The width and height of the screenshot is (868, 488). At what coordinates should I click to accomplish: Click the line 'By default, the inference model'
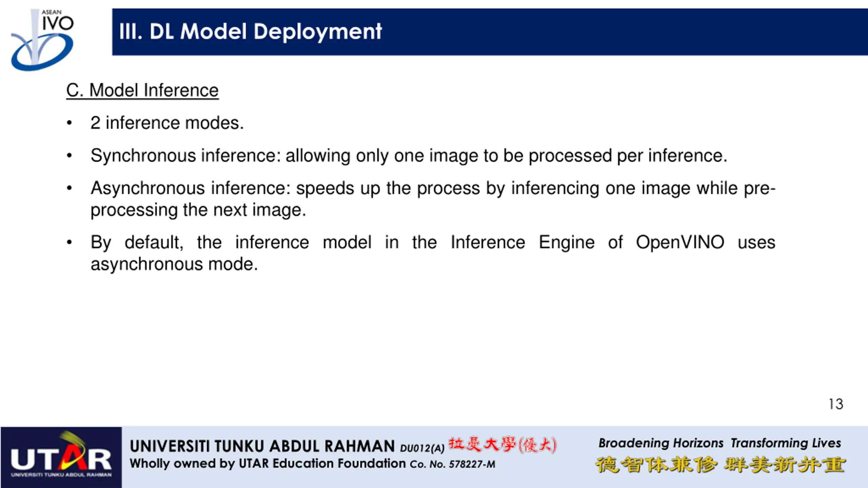[433, 243]
